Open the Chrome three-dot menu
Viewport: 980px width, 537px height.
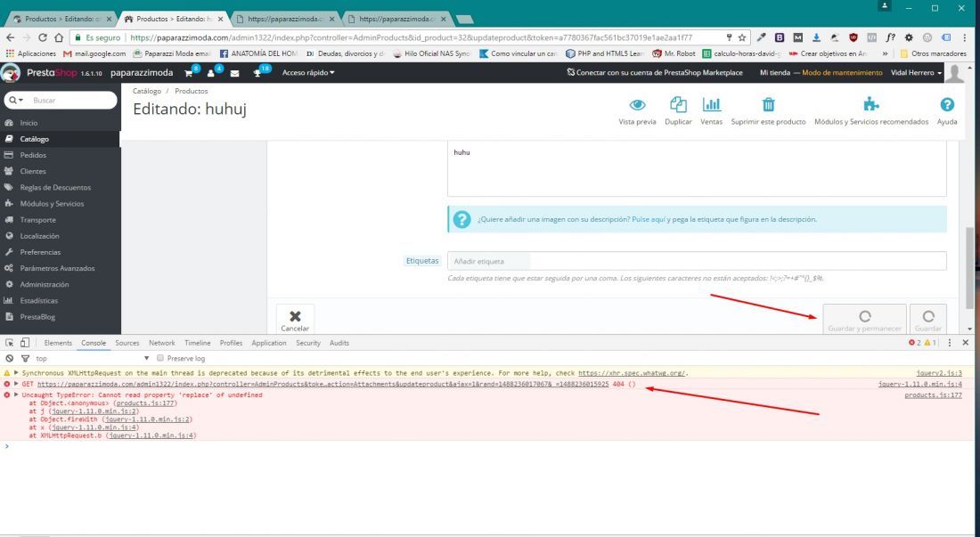(967, 37)
